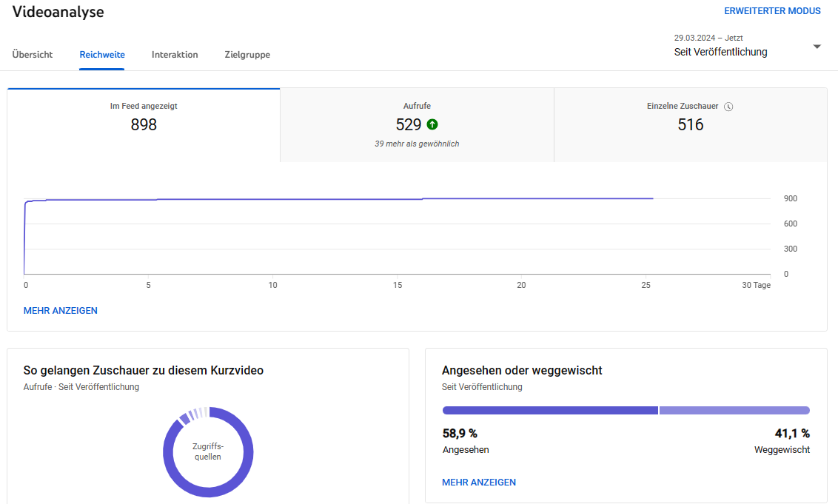Click the 'So gelangen Zuschauer zu diesem Kurzvideo' heading

point(144,370)
